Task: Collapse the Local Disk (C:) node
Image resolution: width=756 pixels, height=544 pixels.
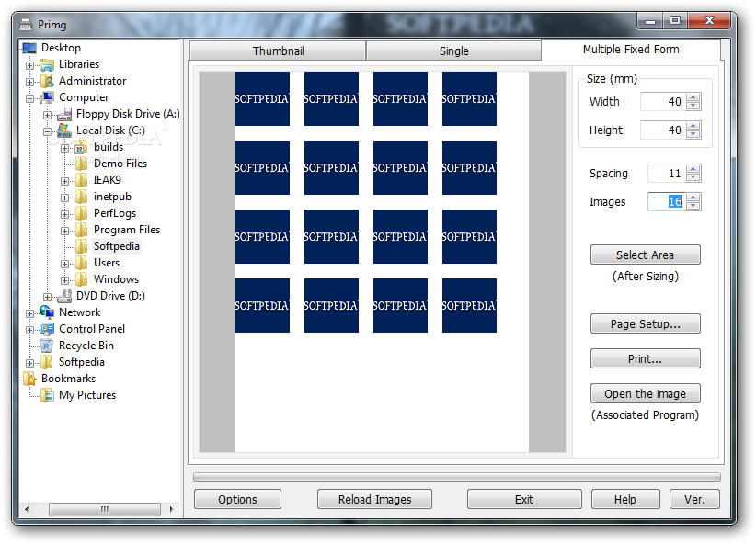Action: [x=47, y=131]
